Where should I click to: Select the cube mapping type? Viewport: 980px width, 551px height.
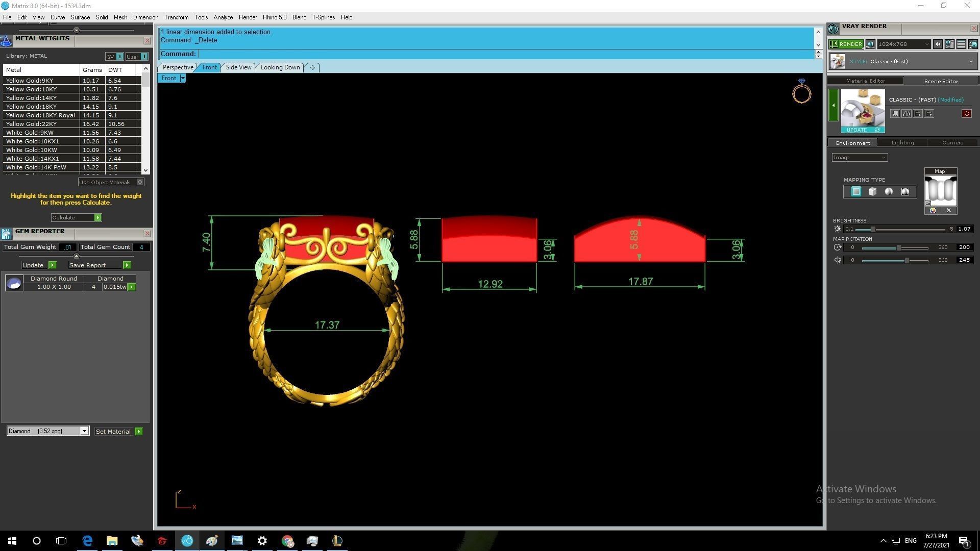click(x=872, y=192)
